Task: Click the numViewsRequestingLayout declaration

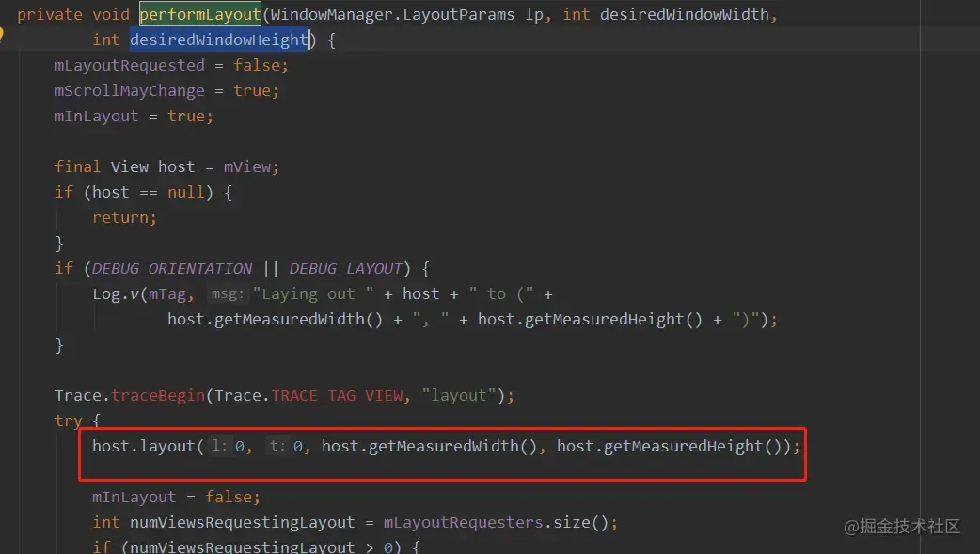Action: coord(242,523)
